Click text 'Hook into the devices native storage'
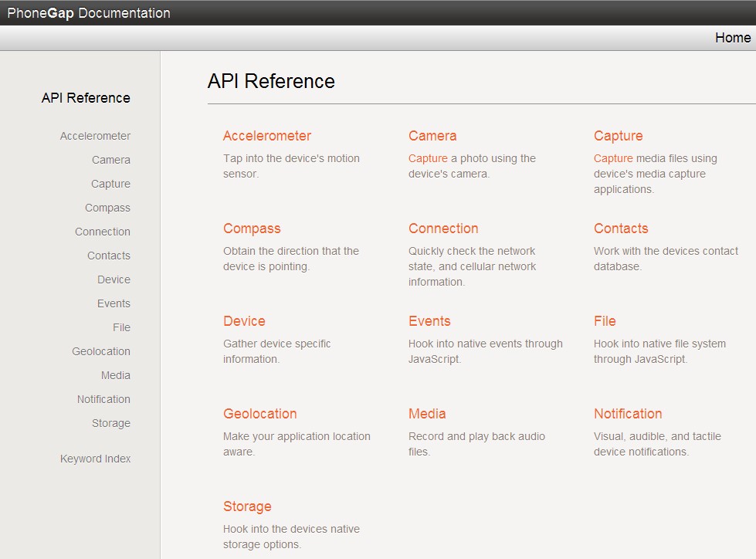Viewport: 756px width, 559px height. pyautogui.click(x=291, y=537)
